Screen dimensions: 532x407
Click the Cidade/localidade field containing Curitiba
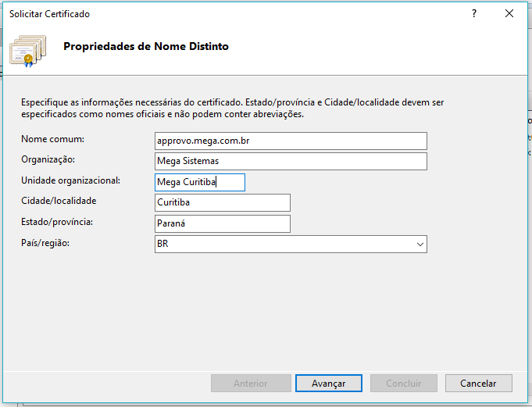click(x=223, y=203)
